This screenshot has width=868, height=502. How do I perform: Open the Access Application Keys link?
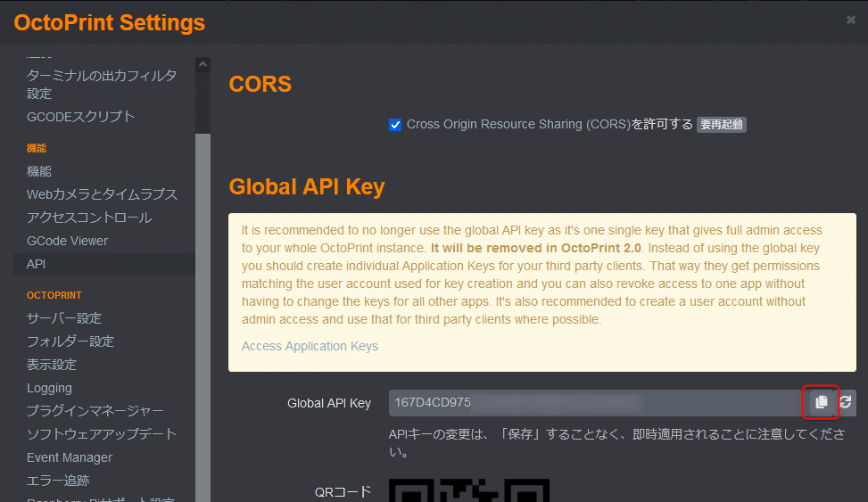310,346
